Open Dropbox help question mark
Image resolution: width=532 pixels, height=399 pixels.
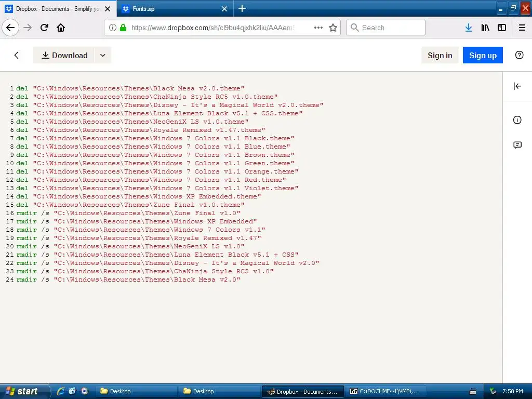coord(519,55)
